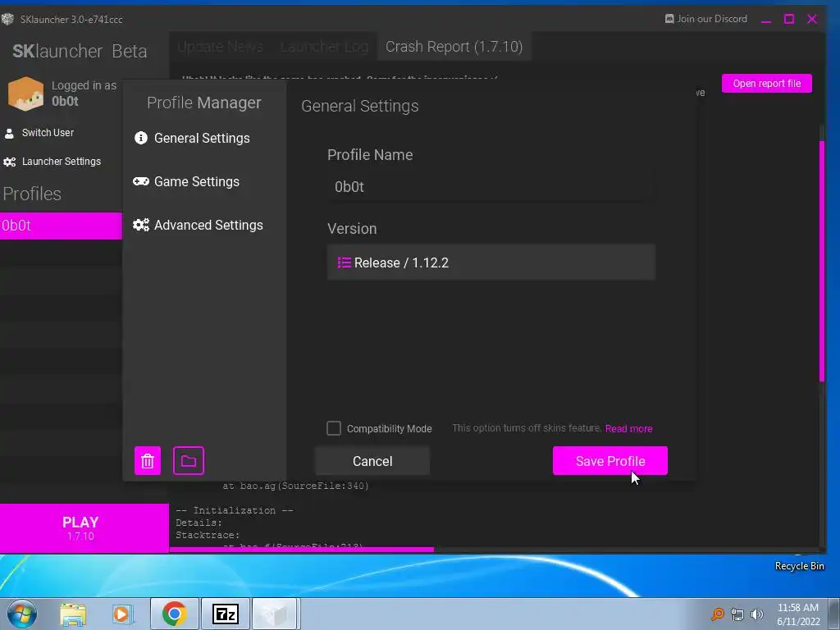Click the 'Details:' log line
The height and width of the screenshot is (630, 840).
[199, 523]
